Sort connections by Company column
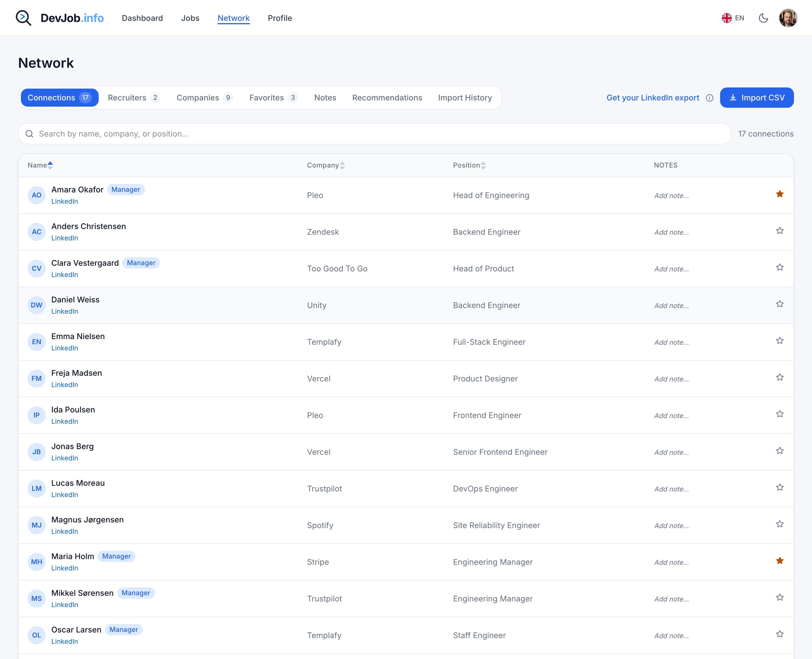 326,165
